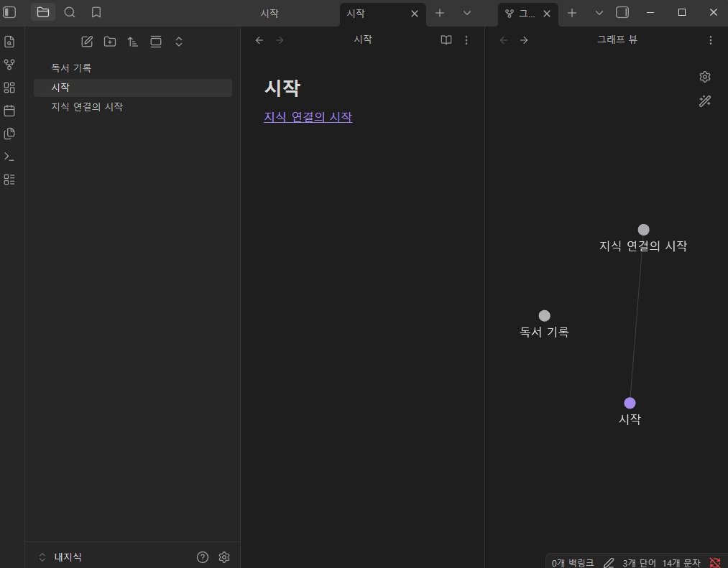Expand or collapse all folders icon
This screenshot has width=728, height=568.
click(x=179, y=42)
